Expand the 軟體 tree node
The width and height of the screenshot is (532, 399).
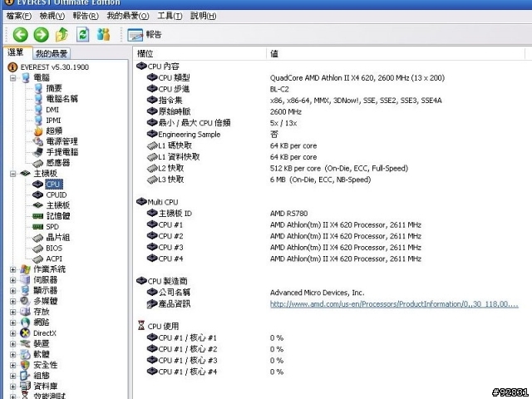coord(13,355)
